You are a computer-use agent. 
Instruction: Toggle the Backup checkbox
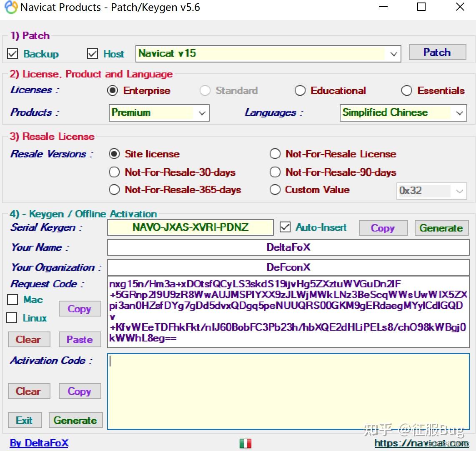(13, 54)
